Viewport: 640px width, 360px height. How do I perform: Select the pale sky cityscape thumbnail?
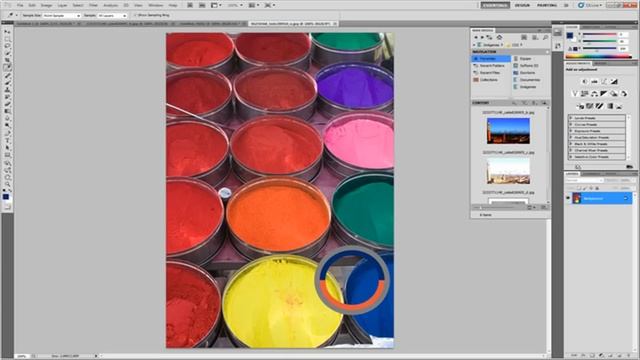[x=508, y=171]
